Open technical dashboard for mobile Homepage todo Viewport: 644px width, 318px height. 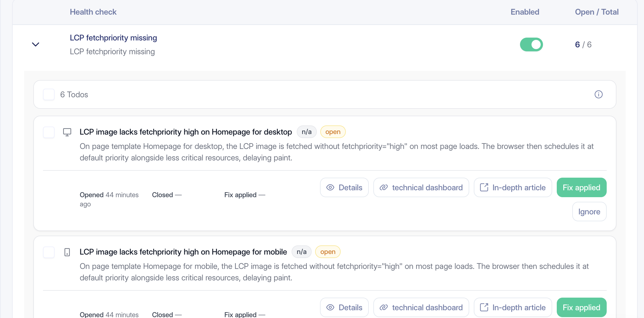point(421,307)
